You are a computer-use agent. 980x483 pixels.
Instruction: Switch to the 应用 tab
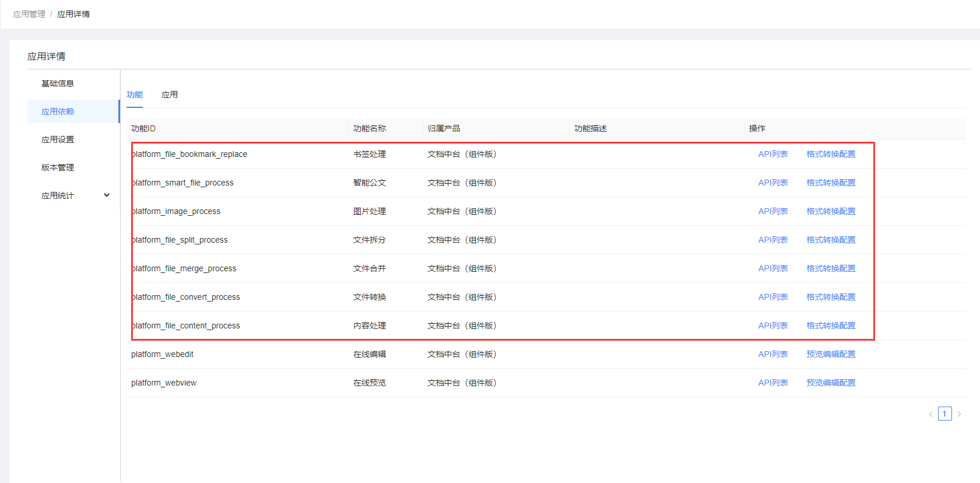tap(170, 94)
